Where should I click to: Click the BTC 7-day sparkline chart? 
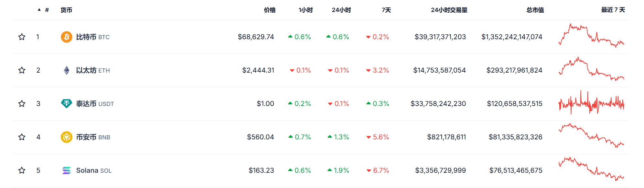click(591, 35)
